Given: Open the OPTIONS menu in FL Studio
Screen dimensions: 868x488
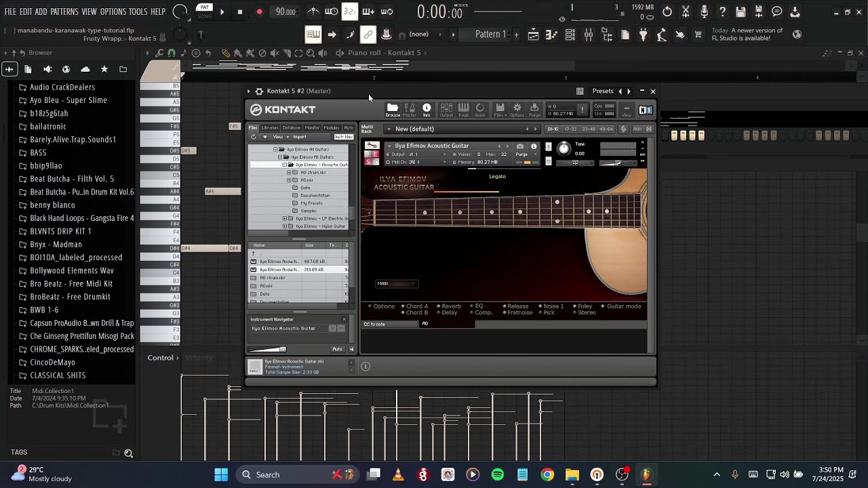Looking at the screenshot, I should coord(113,12).
